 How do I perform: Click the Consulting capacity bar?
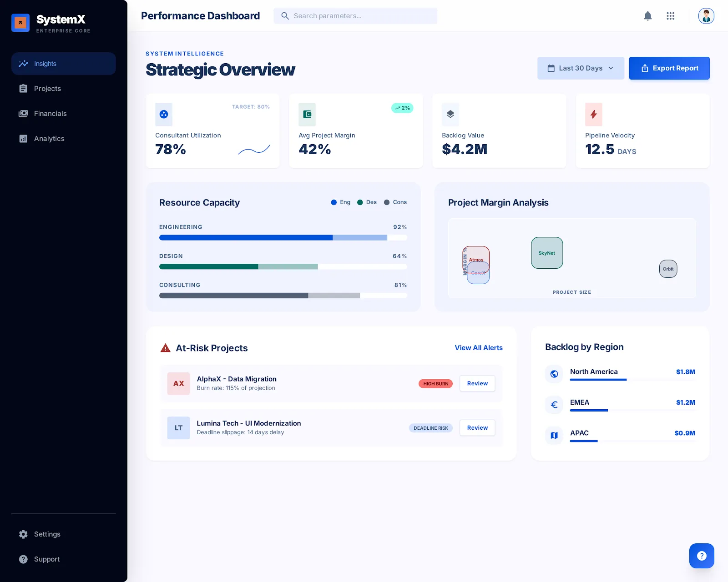283,296
